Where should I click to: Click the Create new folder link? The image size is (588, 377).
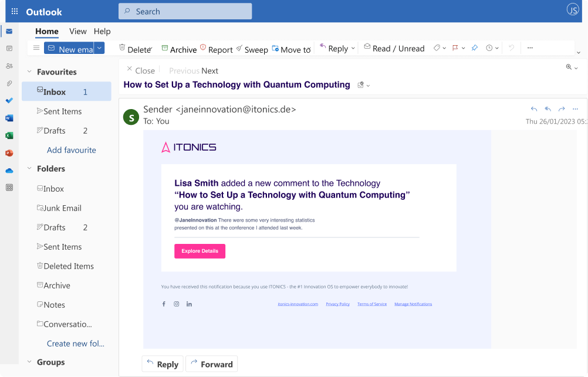coord(75,343)
